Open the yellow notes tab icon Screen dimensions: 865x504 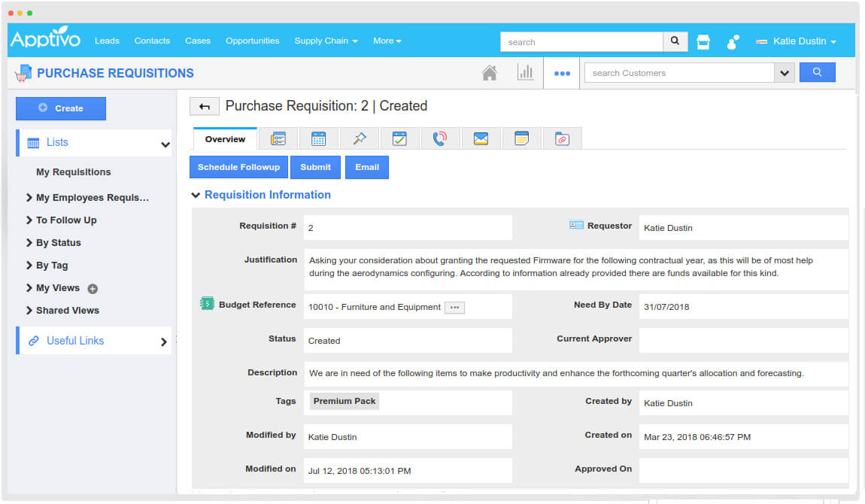tap(521, 139)
